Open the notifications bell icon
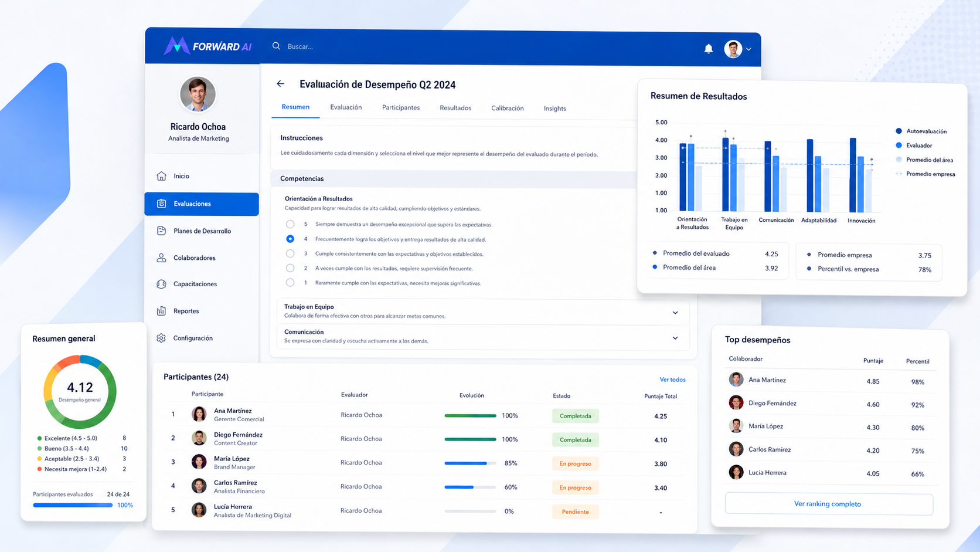980x552 pixels. point(708,49)
